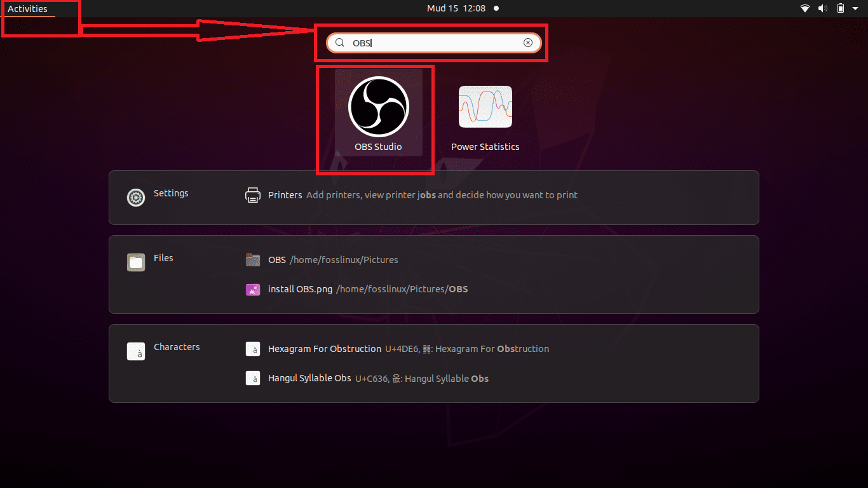Launch the OBS Studio app icon
The image size is (868, 488).
point(378,107)
